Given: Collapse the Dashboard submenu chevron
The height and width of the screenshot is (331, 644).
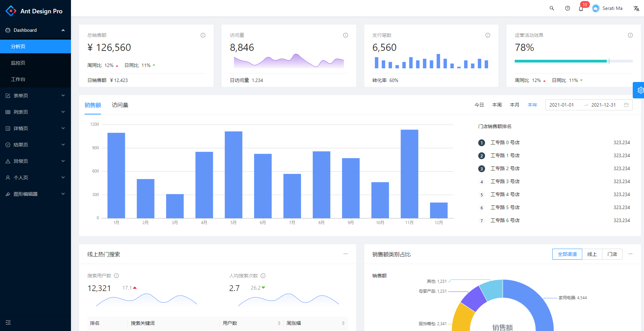Looking at the screenshot, I should click(x=63, y=30).
